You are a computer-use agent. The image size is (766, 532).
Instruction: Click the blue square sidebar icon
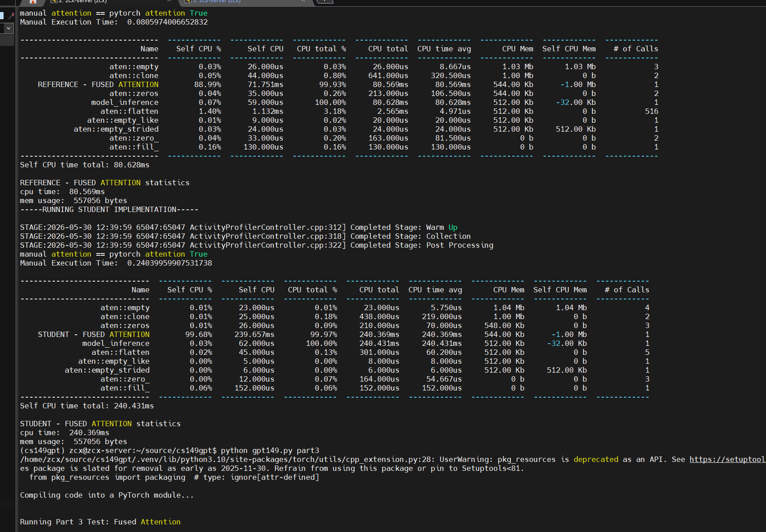tap(2, 16)
